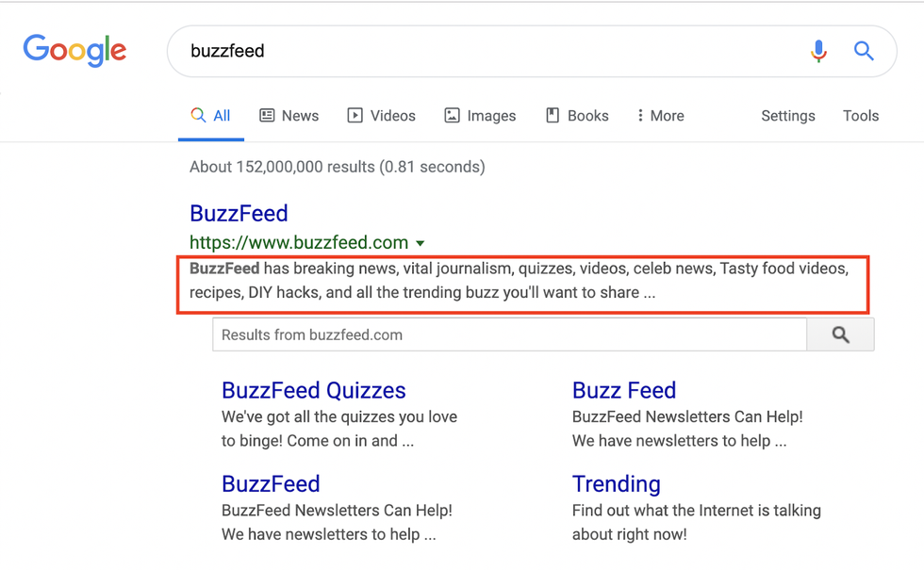Image resolution: width=924 pixels, height=570 pixels.
Task: Switch to the Books tab
Action: [x=577, y=116]
